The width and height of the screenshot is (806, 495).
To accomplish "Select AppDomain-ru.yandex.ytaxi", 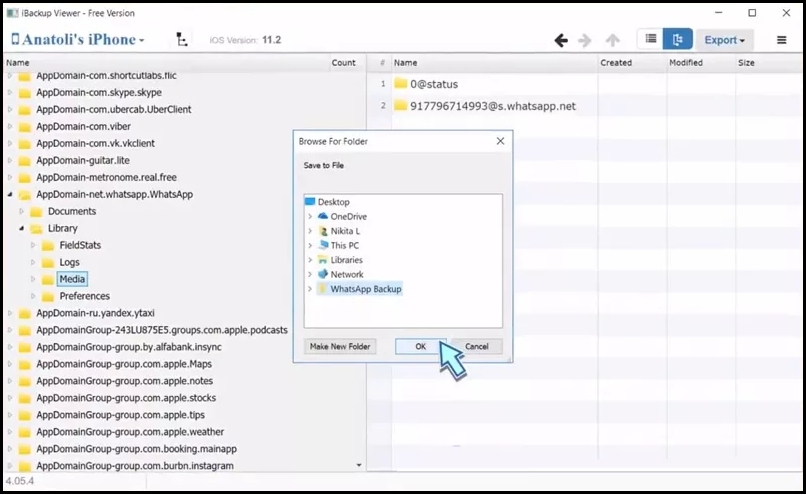I will coord(95,313).
